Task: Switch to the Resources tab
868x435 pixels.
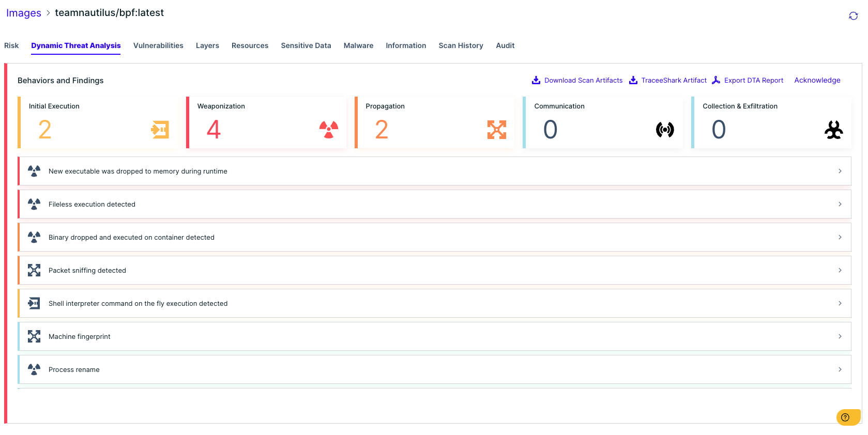Action: (250, 45)
